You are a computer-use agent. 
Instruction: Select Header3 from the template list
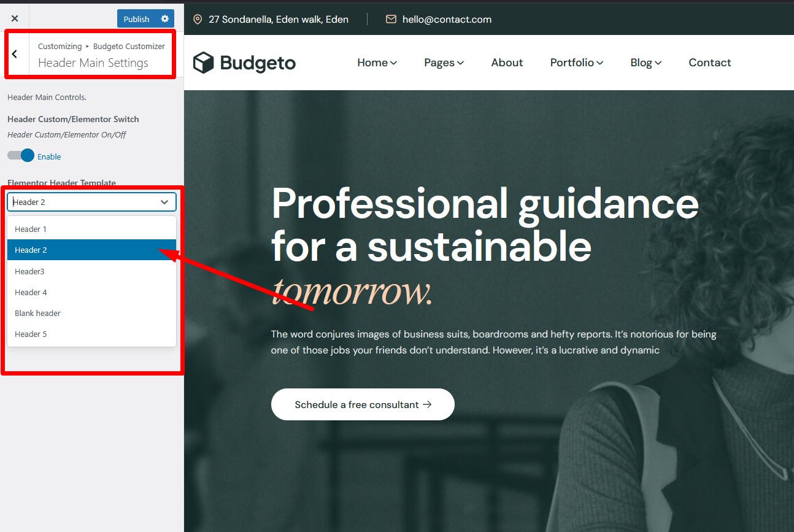click(x=29, y=271)
